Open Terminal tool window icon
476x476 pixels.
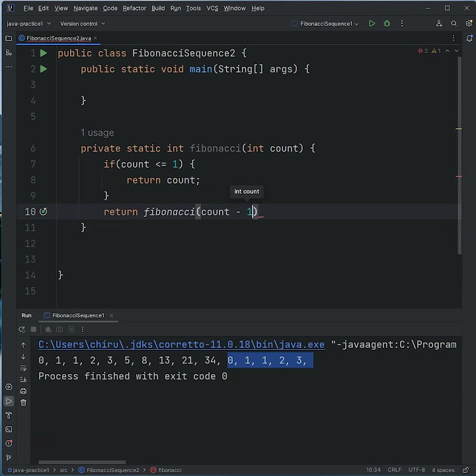pyautogui.click(x=9, y=429)
